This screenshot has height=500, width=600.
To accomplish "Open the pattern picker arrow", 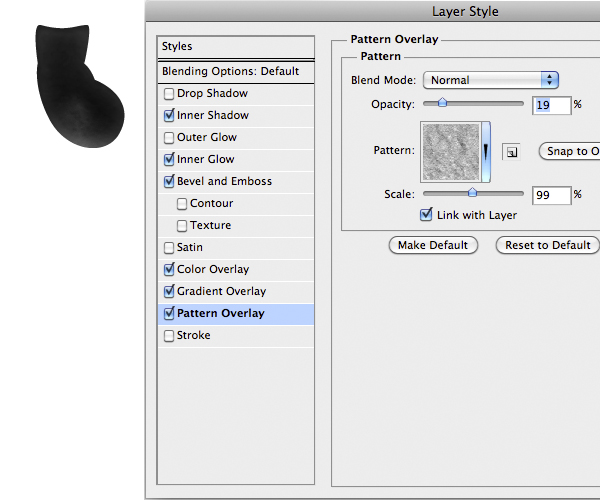I will 488,151.
